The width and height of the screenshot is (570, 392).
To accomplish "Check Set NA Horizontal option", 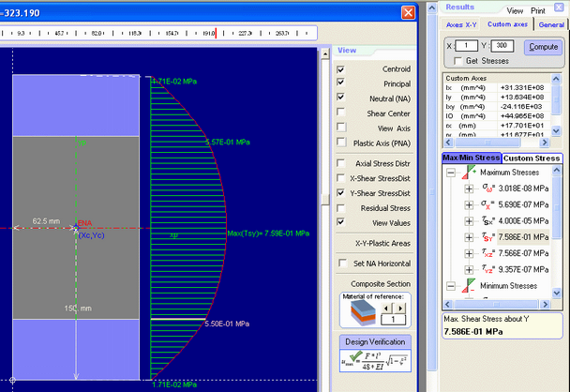I will (x=342, y=263).
